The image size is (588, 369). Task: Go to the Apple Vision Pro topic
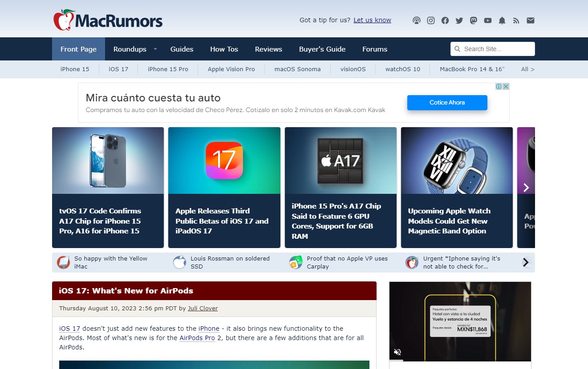click(231, 69)
